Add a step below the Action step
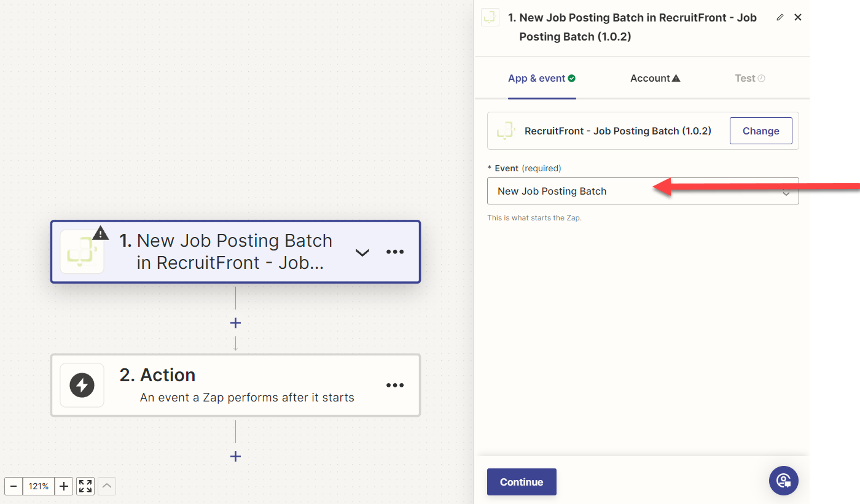 [235, 456]
